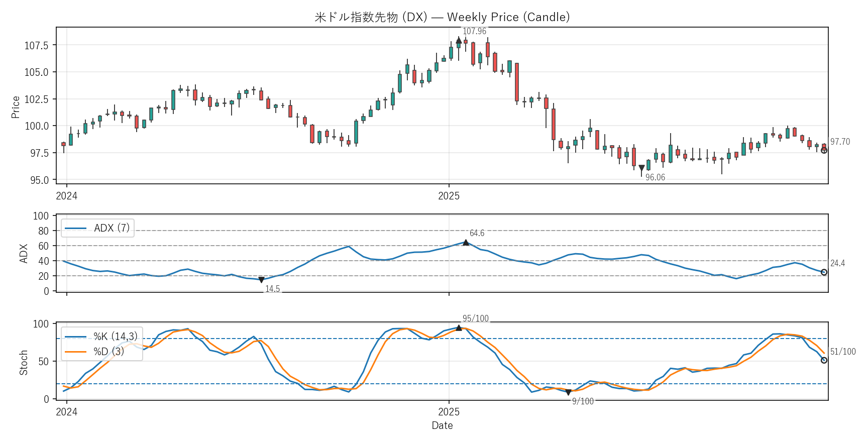Click the blue %K legend line swatch
This screenshot has width=868, height=441.
(x=75, y=337)
